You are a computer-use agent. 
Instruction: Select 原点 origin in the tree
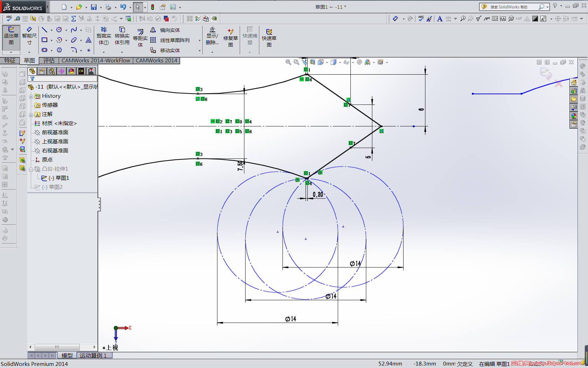pos(44,160)
